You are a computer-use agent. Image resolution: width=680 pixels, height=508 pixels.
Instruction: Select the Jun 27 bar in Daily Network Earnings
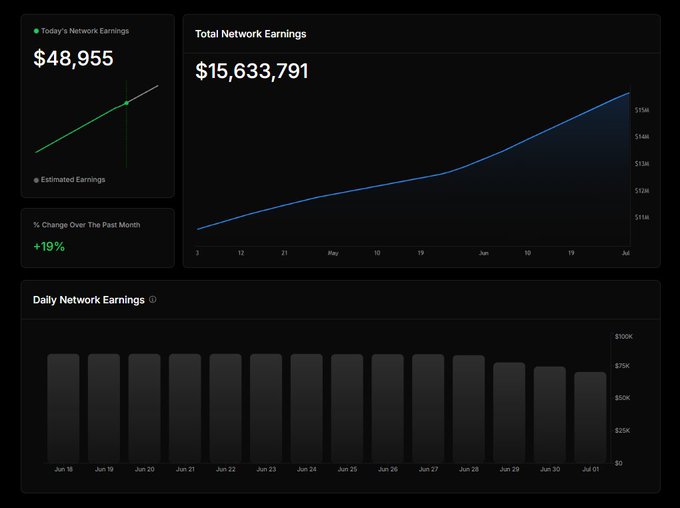tap(428, 407)
